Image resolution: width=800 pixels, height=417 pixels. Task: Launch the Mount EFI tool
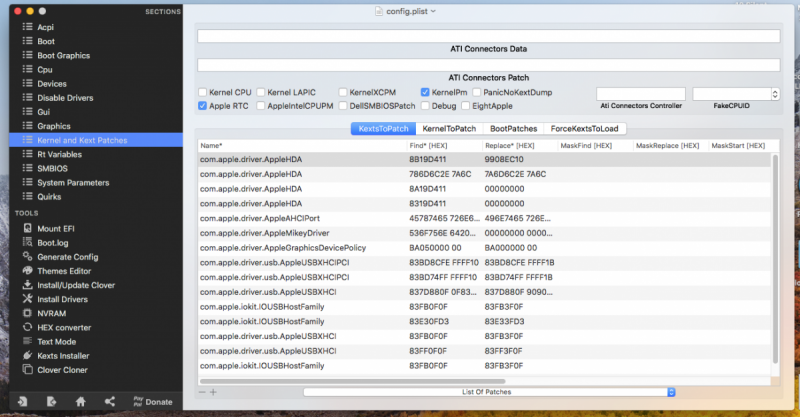click(x=56, y=229)
